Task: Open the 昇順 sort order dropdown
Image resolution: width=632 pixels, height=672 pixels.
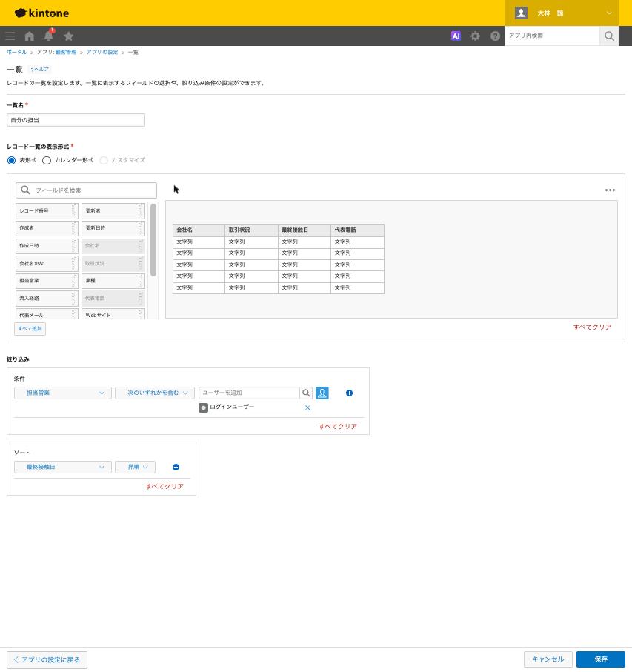Action: (x=135, y=468)
